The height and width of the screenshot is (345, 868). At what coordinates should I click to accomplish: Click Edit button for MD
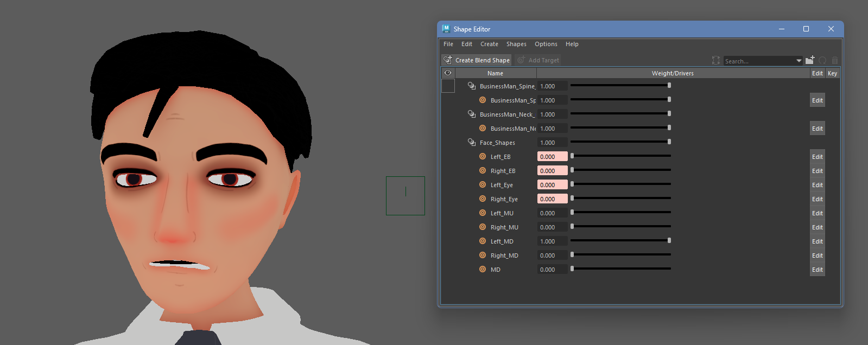[818, 269]
